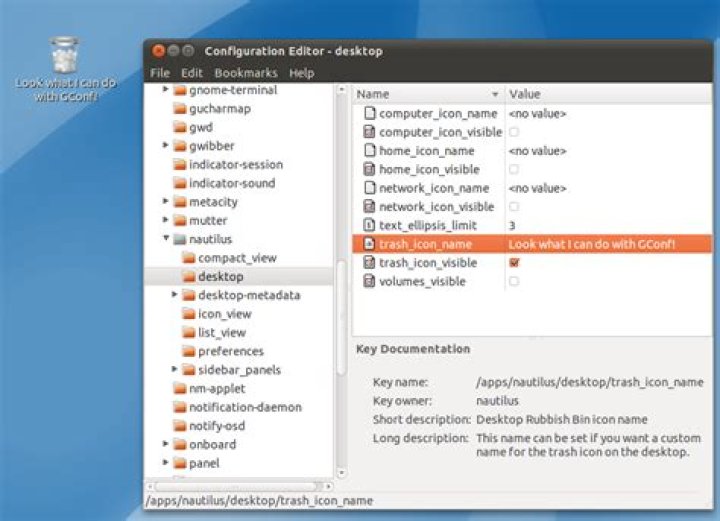
Task: Select the desktop tree item
Action: coord(239,277)
